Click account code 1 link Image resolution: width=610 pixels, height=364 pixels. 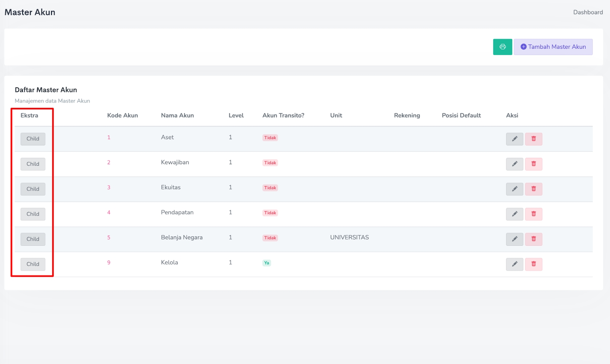point(109,138)
